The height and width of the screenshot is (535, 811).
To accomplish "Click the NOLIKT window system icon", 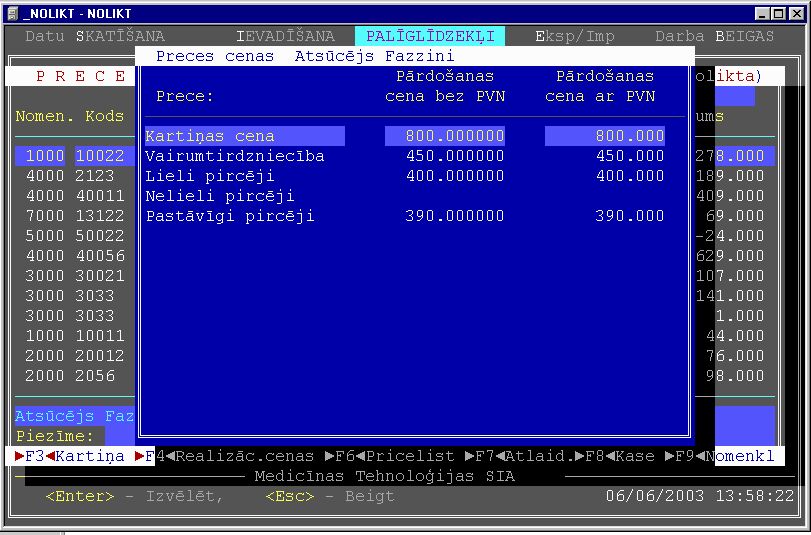I will pos(11,13).
